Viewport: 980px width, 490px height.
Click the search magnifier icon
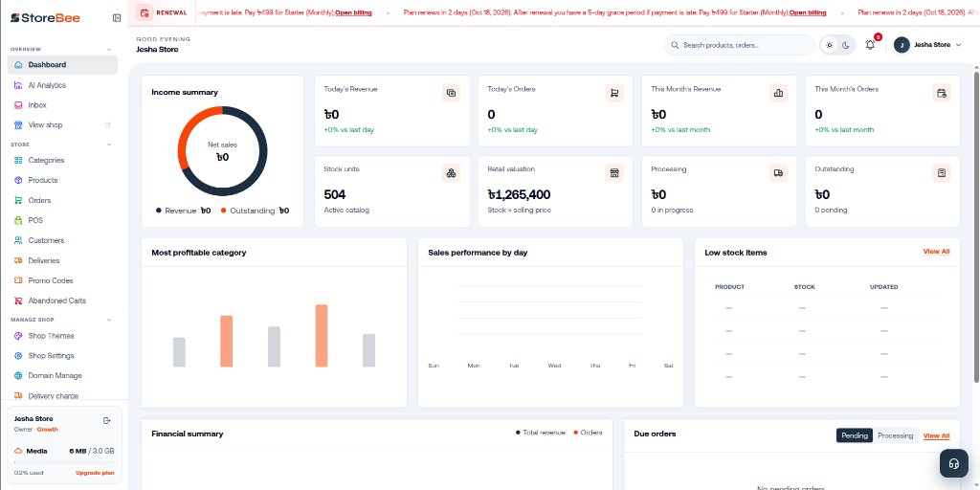click(x=675, y=45)
